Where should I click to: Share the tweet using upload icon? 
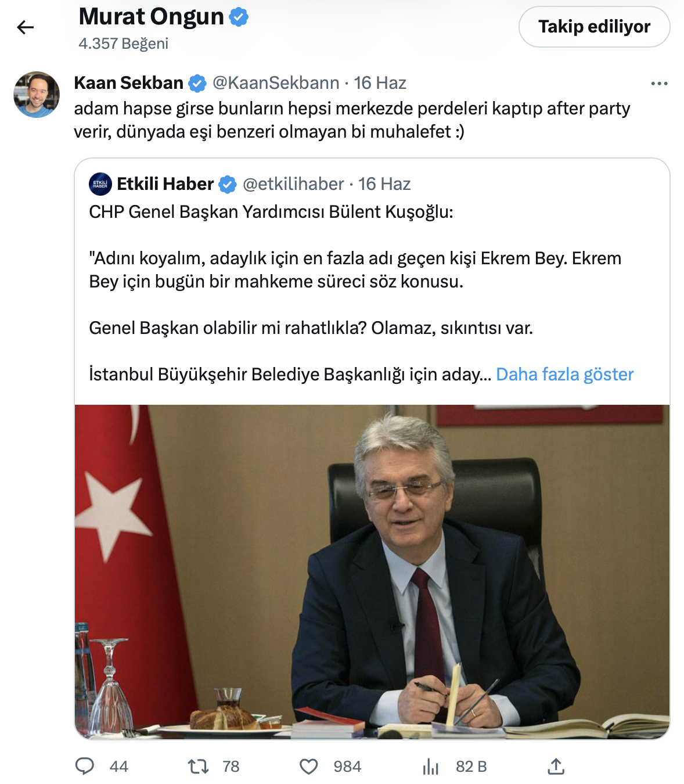pyautogui.click(x=556, y=767)
